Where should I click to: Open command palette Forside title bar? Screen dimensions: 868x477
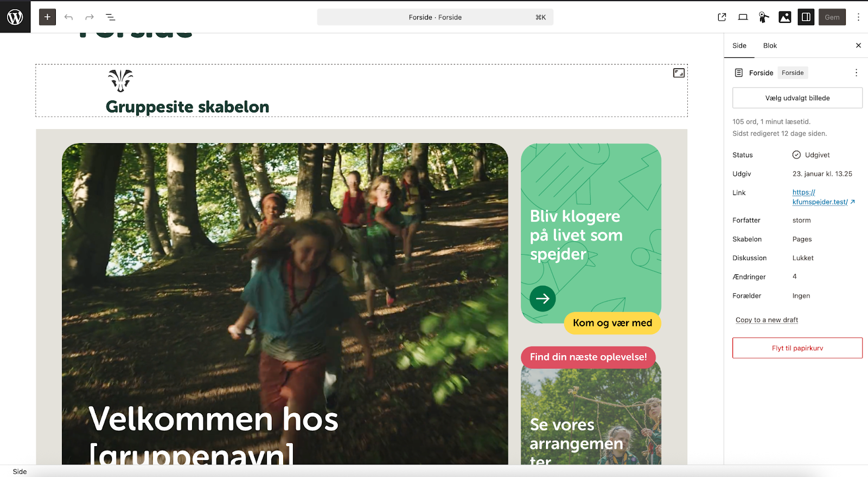pos(435,17)
